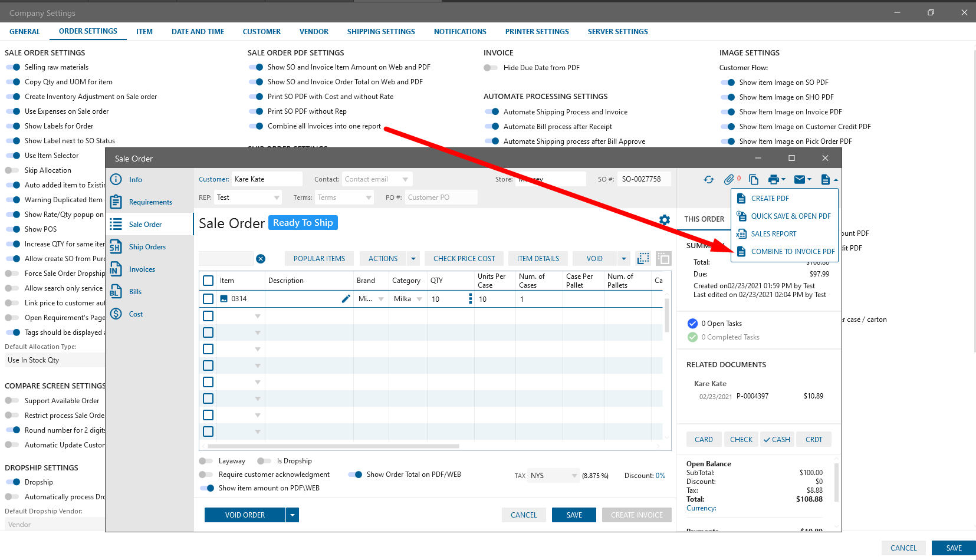The height and width of the screenshot is (560, 976).
Task: Click the image icon beside item 0314
Action: tap(224, 299)
